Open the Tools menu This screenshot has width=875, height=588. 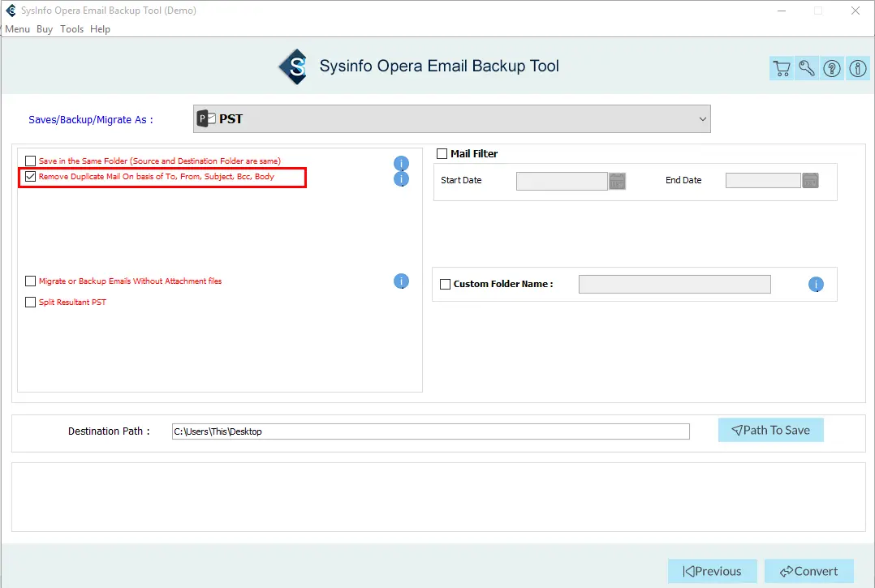pyautogui.click(x=72, y=29)
